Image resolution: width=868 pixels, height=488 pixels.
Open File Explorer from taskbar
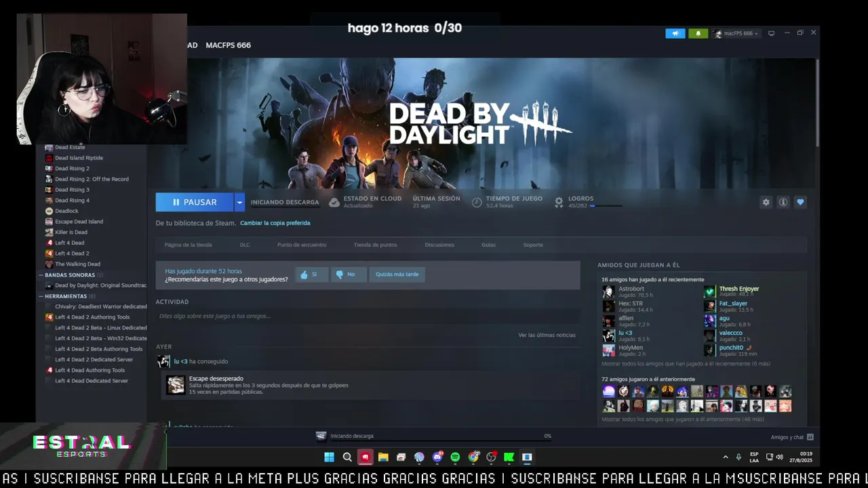click(383, 457)
